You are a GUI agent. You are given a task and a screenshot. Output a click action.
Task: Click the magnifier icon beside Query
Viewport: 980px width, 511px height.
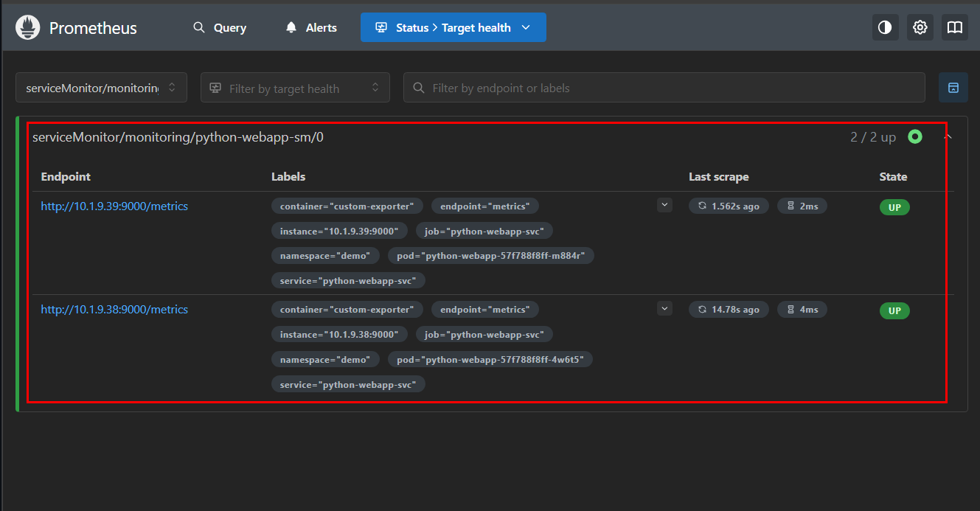pos(199,27)
